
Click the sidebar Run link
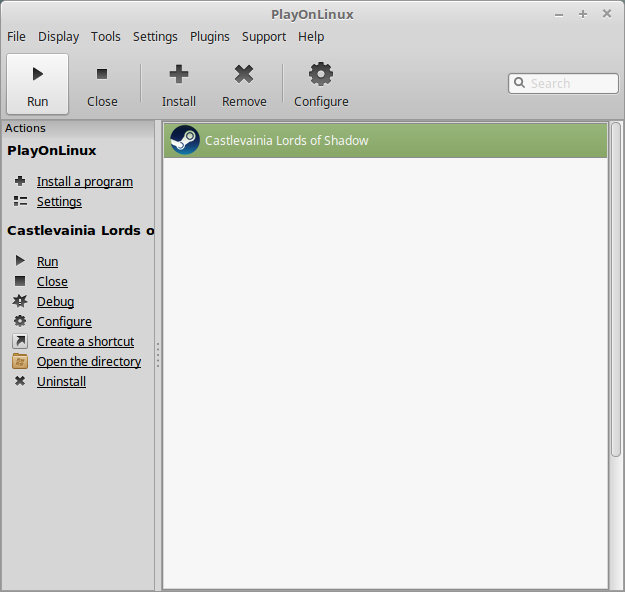(47, 262)
